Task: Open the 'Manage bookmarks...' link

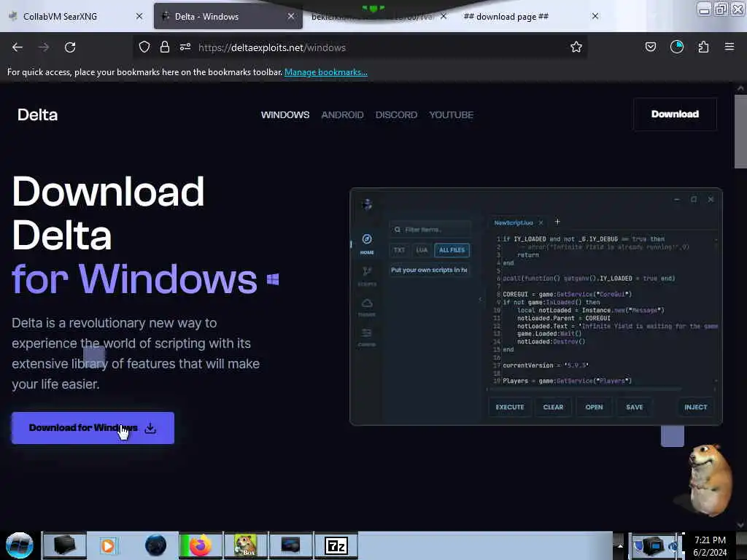Action: (x=326, y=72)
